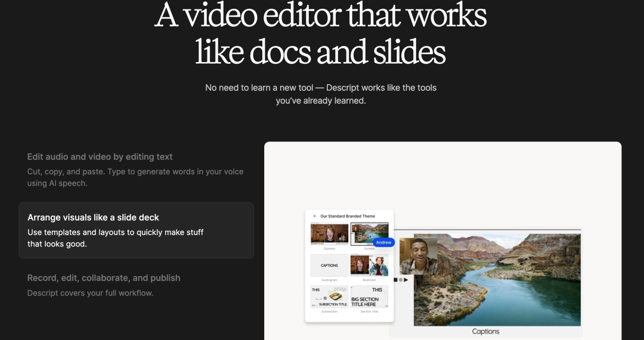Image resolution: width=644 pixels, height=340 pixels.
Task: Click the 'Use templates and layouts' description text
Action: coord(116,238)
